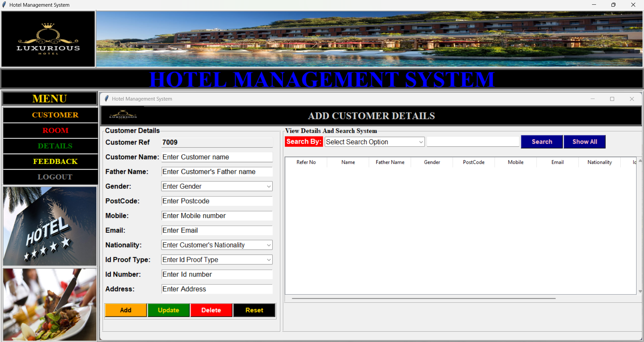The width and height of the screenshot is (644, 342).
Task: Click the Luxurious Hotel crown logo
Action: pos(48,39)
